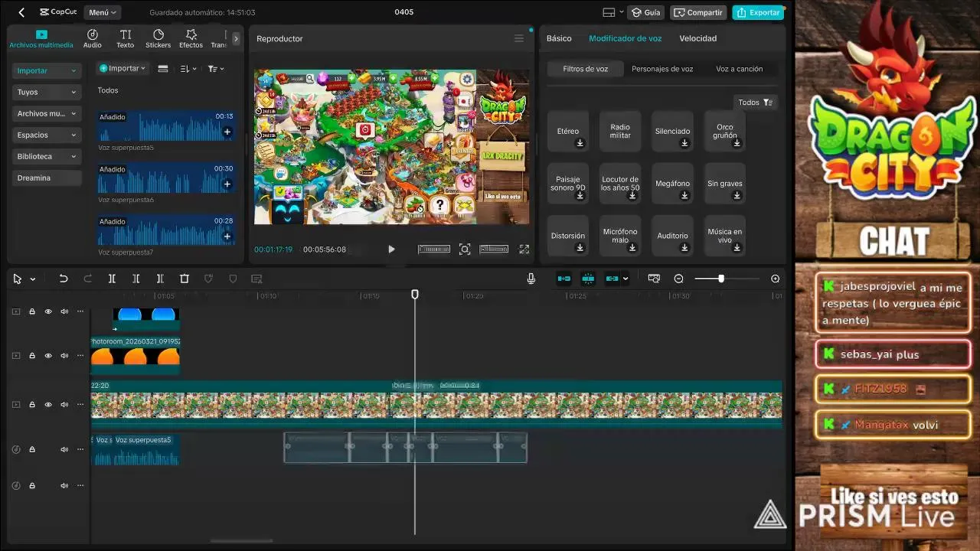Mute the Voz superpuesta5 audio track
This screenshot has width=980, height=551.
tap(64, 449)
